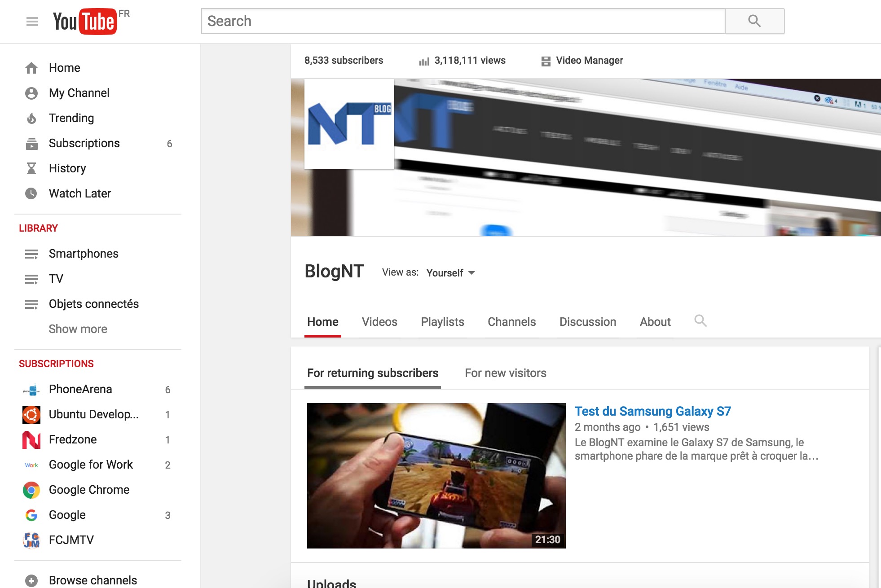Click the channel search magnifier near About
Image resolution: width=881 pixels, height=588 pixels.
[x=701, y=321]
